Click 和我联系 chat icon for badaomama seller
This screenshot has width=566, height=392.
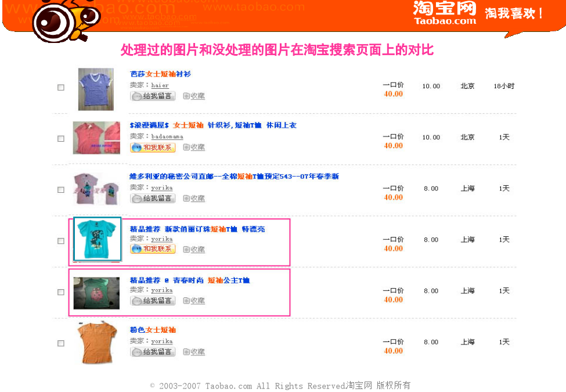153,148
